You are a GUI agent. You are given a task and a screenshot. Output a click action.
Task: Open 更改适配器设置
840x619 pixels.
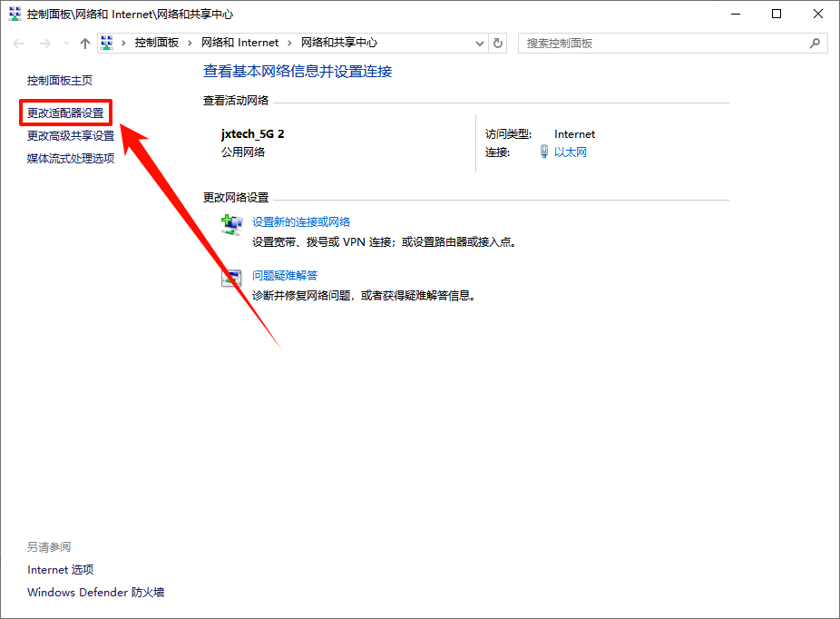point(65,113)
